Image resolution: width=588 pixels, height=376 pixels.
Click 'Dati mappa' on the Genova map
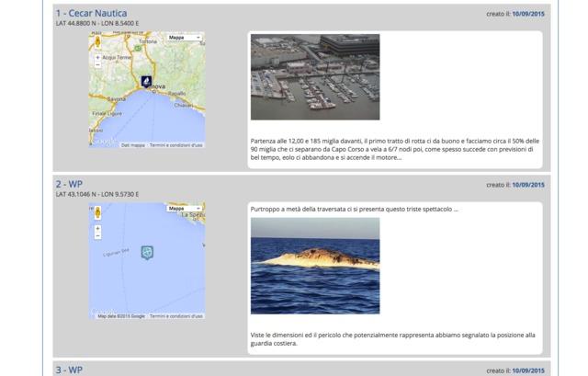tap(133, 145)
